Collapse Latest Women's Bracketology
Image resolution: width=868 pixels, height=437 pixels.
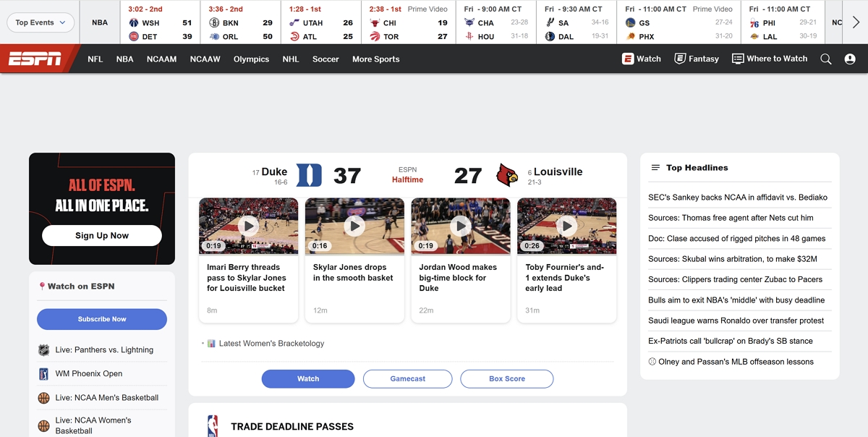[204, 343]
